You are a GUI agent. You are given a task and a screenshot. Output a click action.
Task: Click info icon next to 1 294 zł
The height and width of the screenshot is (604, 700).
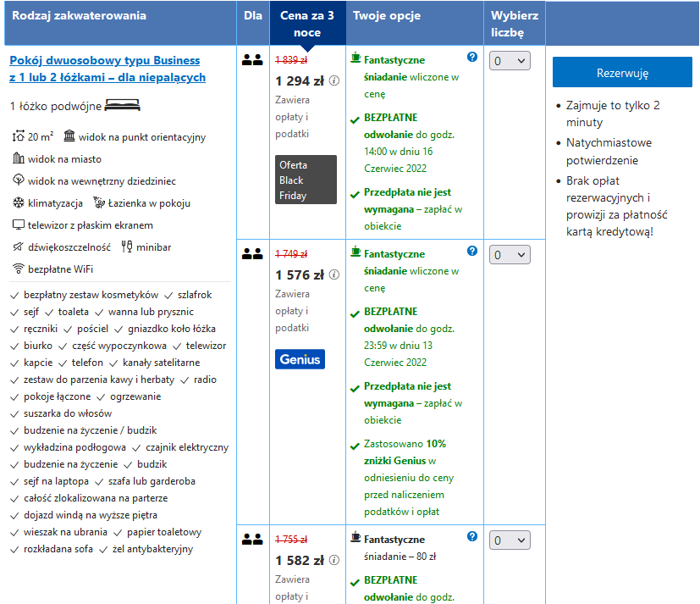334,80
